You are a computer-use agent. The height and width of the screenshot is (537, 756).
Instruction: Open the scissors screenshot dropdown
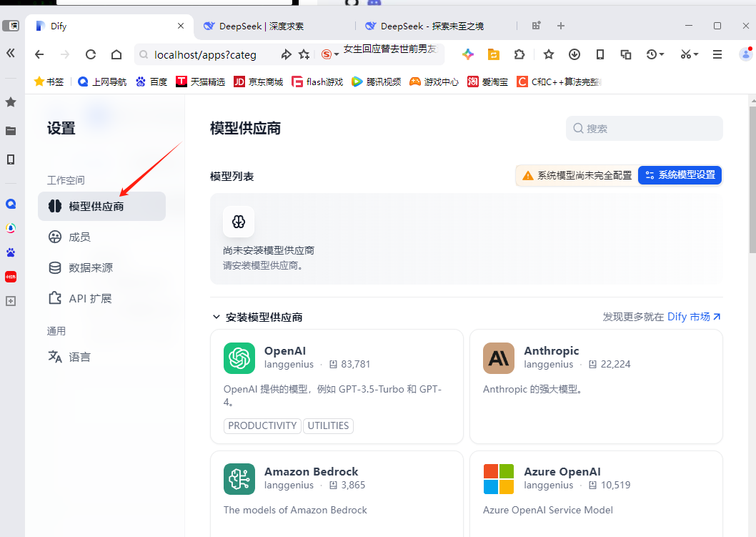(689, 54)
